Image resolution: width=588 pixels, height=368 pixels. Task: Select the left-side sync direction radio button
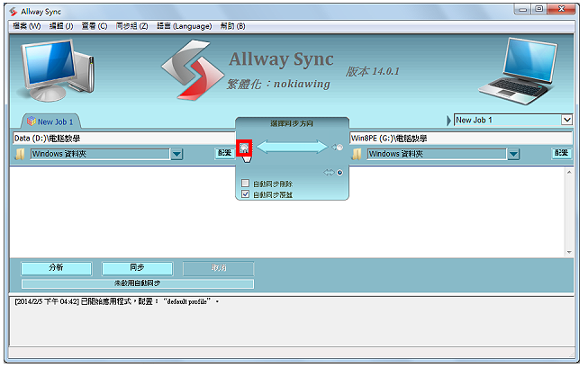click(x=244, y=148)
